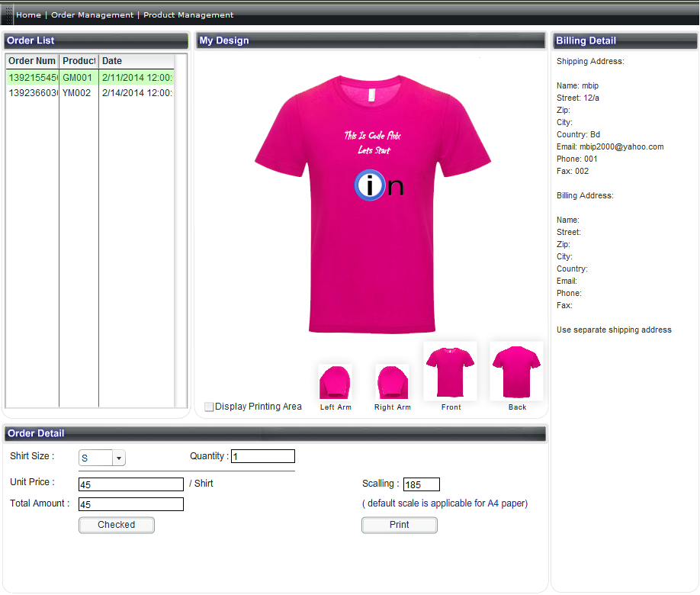Click the 'default scale is applicable' note
The height and width of the screenshot is (595, 700).
click(x=445, y=503)
